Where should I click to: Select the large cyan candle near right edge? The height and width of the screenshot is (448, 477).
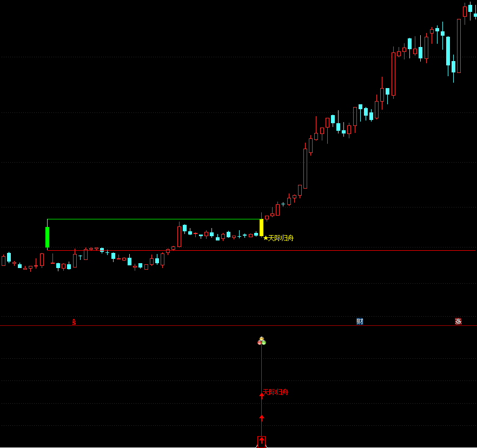click(x=448, y=51)
